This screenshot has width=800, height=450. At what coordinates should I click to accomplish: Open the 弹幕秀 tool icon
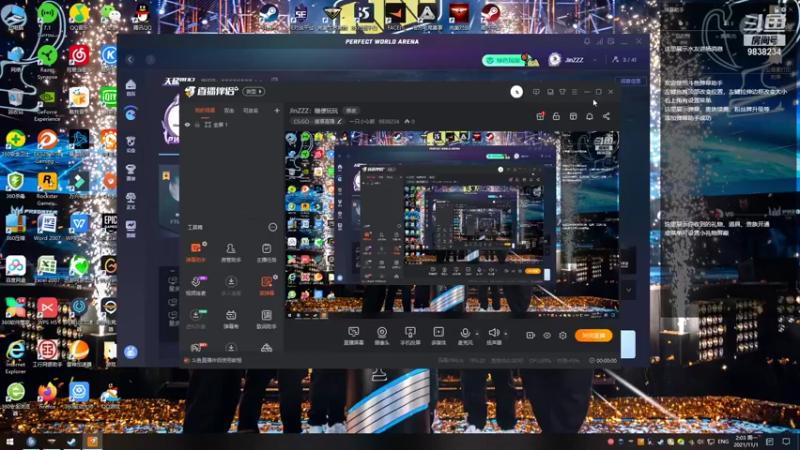pos(231,319)
